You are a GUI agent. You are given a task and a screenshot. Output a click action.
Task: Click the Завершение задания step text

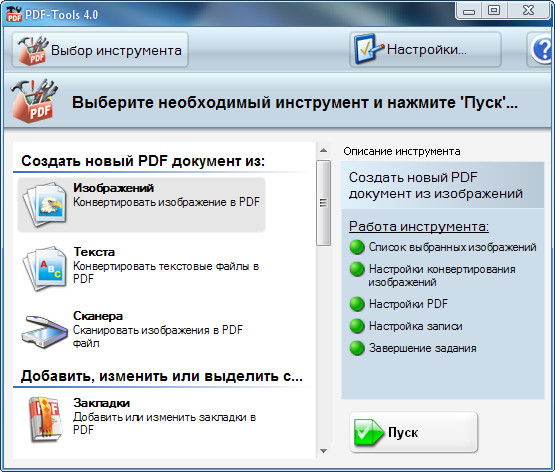pos(423,348)
